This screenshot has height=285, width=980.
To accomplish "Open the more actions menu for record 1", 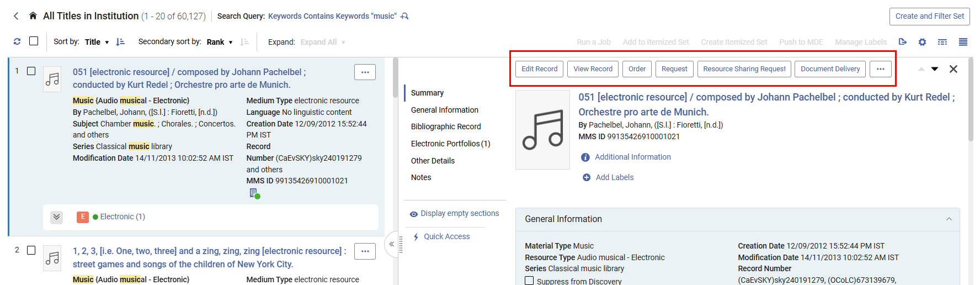I will (365, 72).
